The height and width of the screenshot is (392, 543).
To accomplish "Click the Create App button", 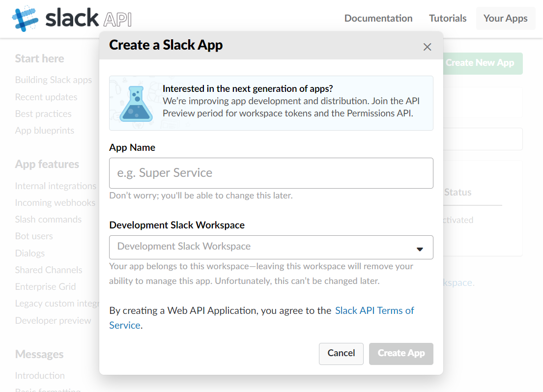I will click(x=401, y=354).
